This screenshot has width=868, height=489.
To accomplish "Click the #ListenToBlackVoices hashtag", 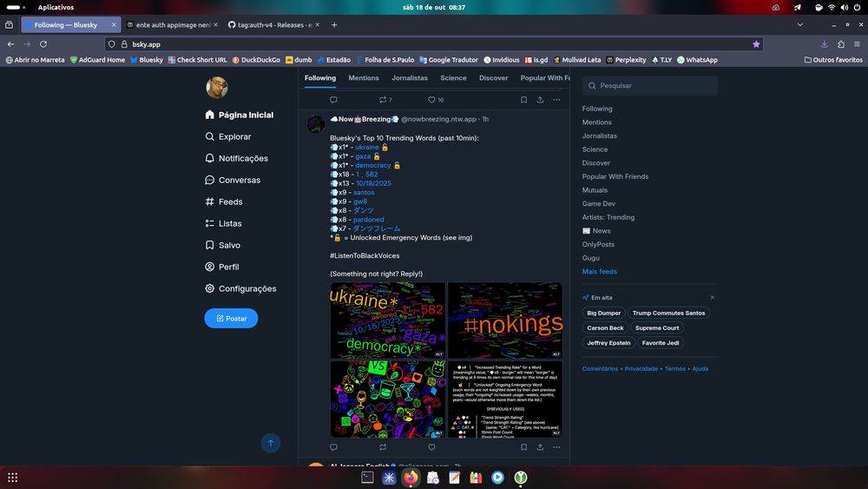I will click(365, 256).
